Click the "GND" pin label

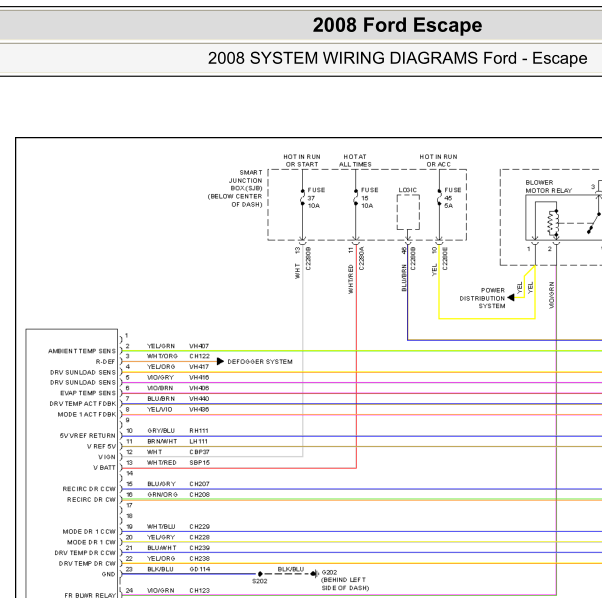(109, 574)
